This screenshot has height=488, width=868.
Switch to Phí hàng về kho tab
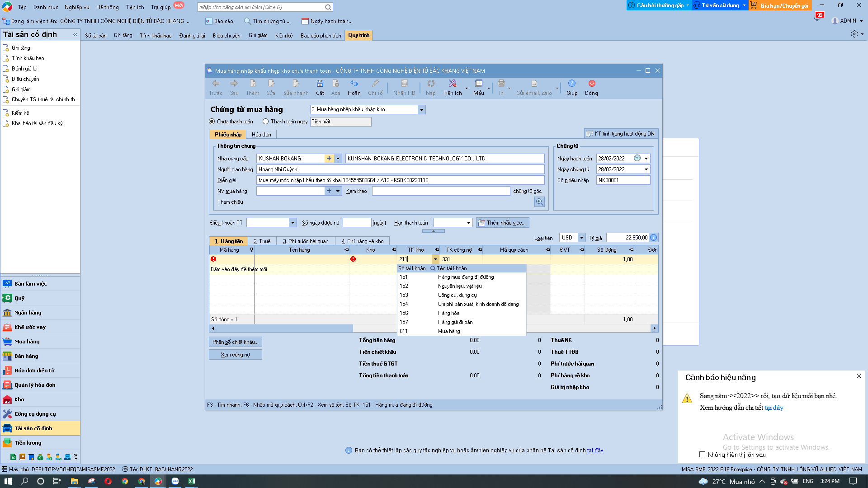coord(363,241)
